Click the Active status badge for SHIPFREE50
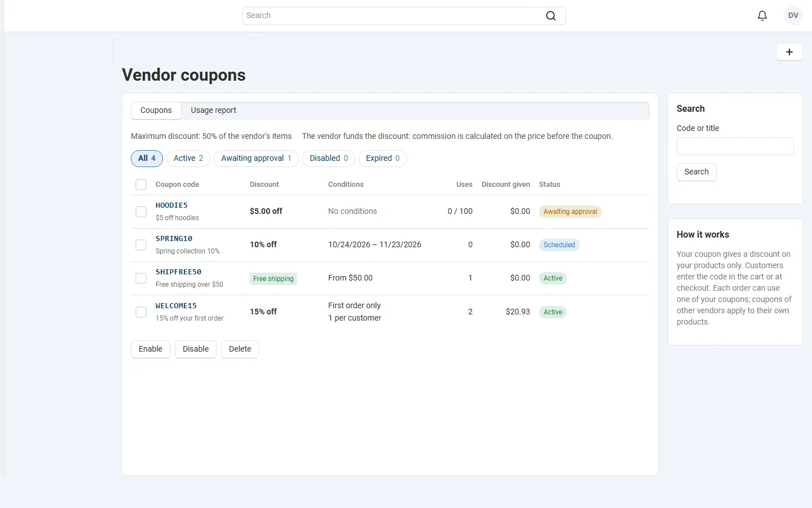 click(x=553, y=278)
